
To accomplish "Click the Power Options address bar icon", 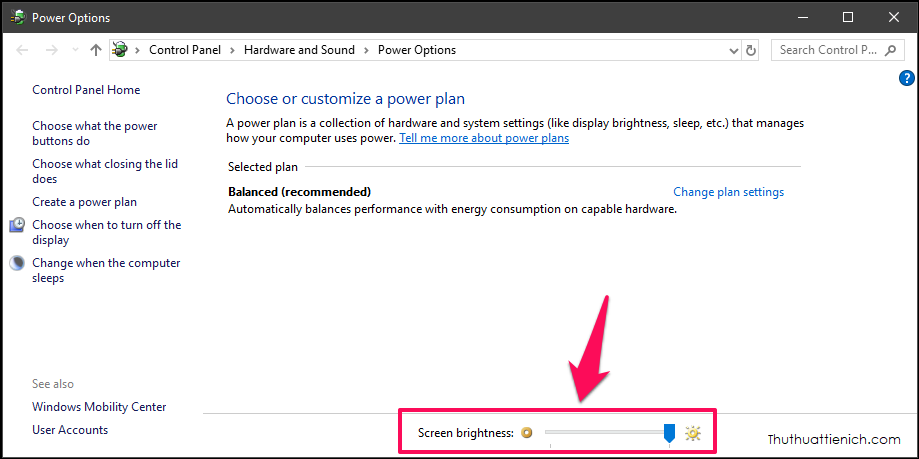I will (121, 50).
